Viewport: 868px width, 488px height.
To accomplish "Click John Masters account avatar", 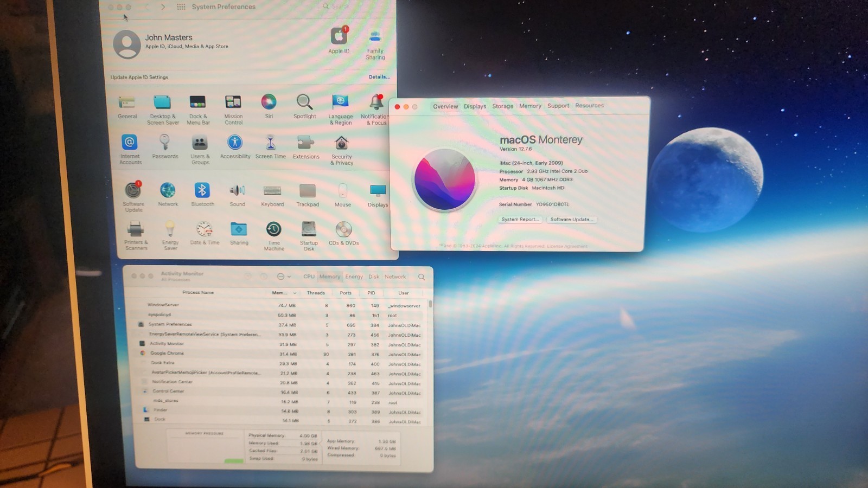I will click(127, 44).
